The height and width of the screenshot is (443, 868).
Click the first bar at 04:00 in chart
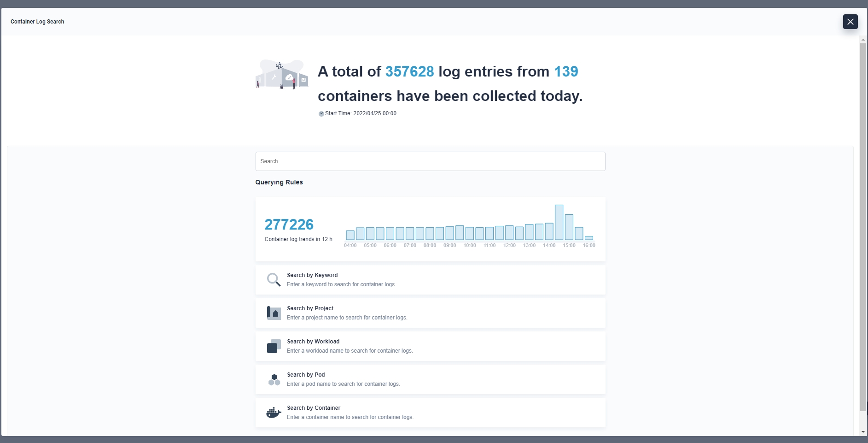(x=350, y=235)
